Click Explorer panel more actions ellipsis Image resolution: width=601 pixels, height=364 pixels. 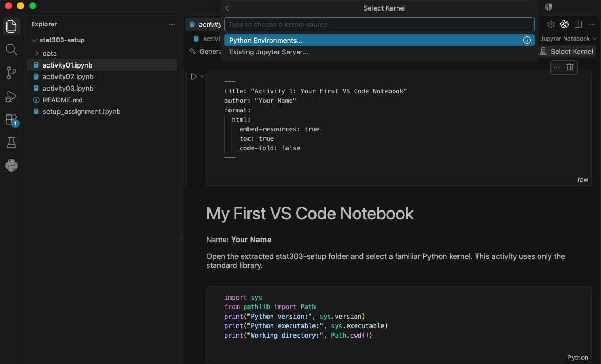pyautogui.click(x=171, y=24)
